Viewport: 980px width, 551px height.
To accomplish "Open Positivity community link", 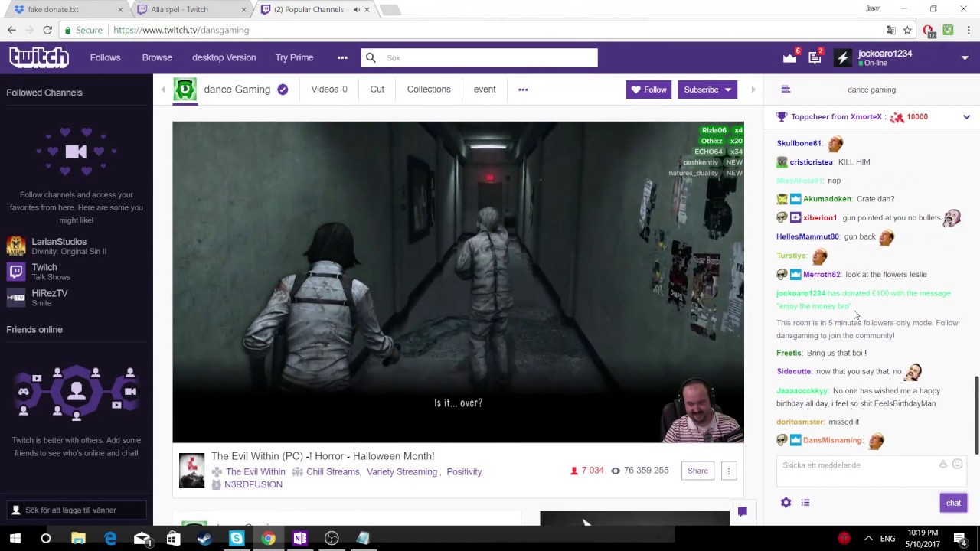I will coord(464,471).
